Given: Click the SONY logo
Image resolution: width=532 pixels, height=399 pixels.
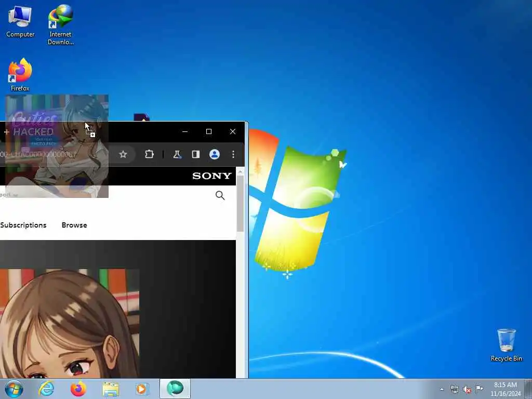Looking at the screenshot, I should (212, 176).
